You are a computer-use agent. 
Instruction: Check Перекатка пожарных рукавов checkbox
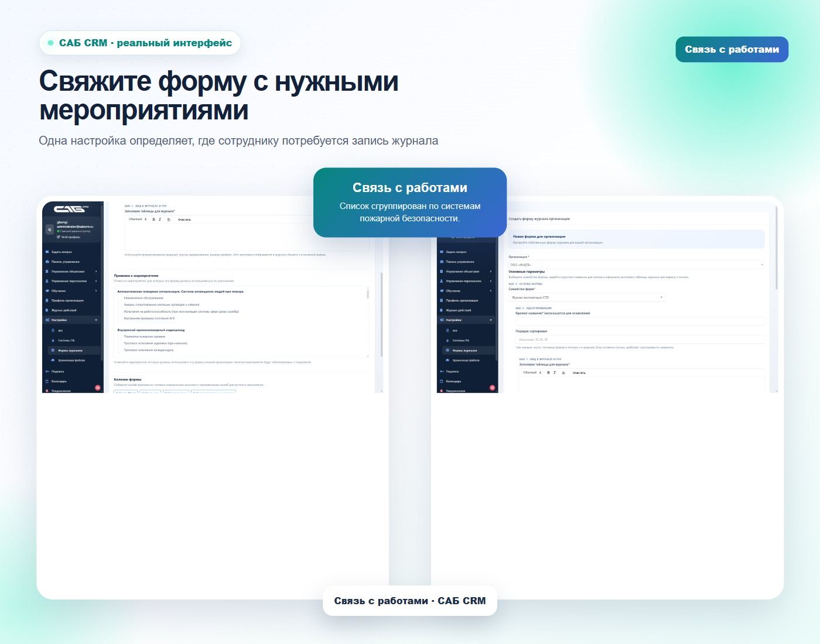coord(120,337)
